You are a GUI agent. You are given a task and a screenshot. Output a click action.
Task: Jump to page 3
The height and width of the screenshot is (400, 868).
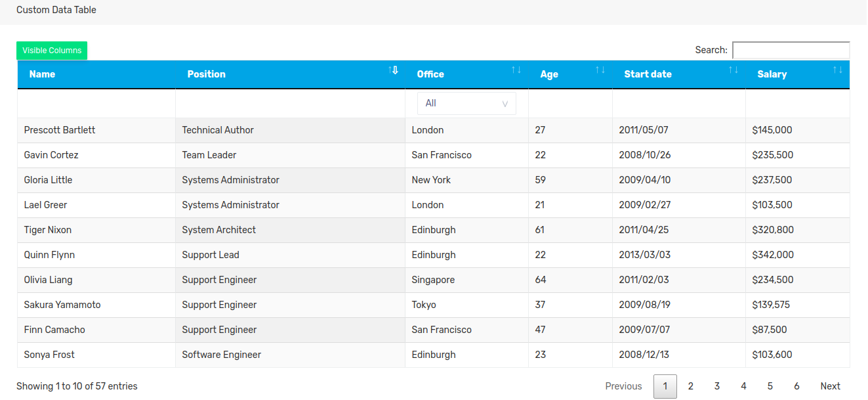click(717, 386)
